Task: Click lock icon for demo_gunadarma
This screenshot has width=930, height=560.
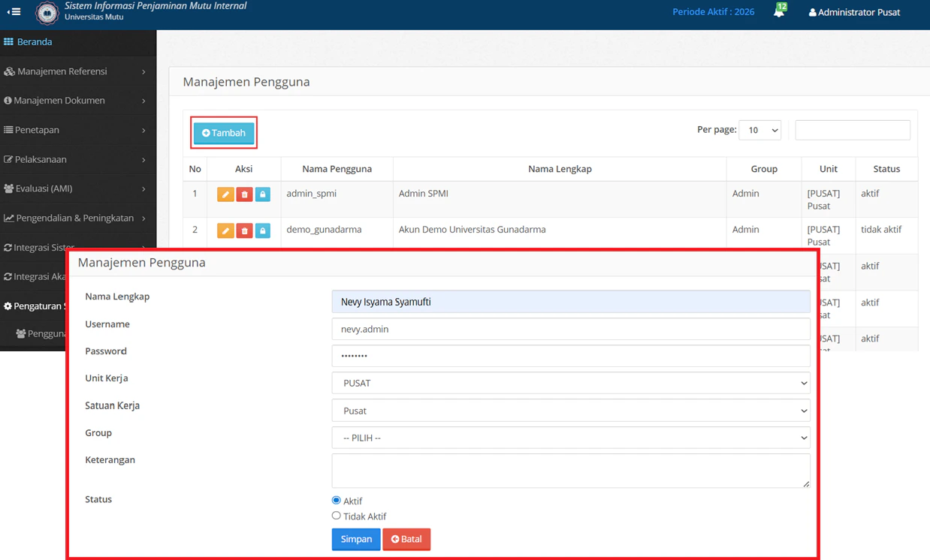Action: click(262, 230)
